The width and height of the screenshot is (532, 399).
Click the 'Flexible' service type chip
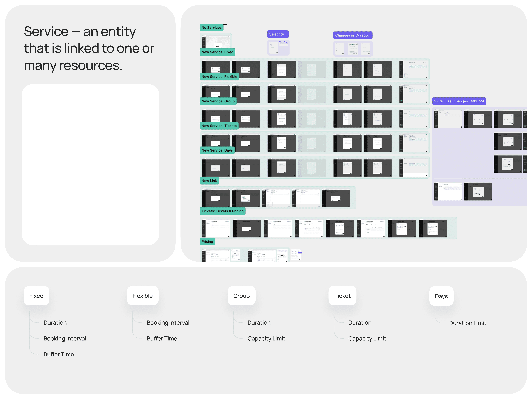(143, 296)
